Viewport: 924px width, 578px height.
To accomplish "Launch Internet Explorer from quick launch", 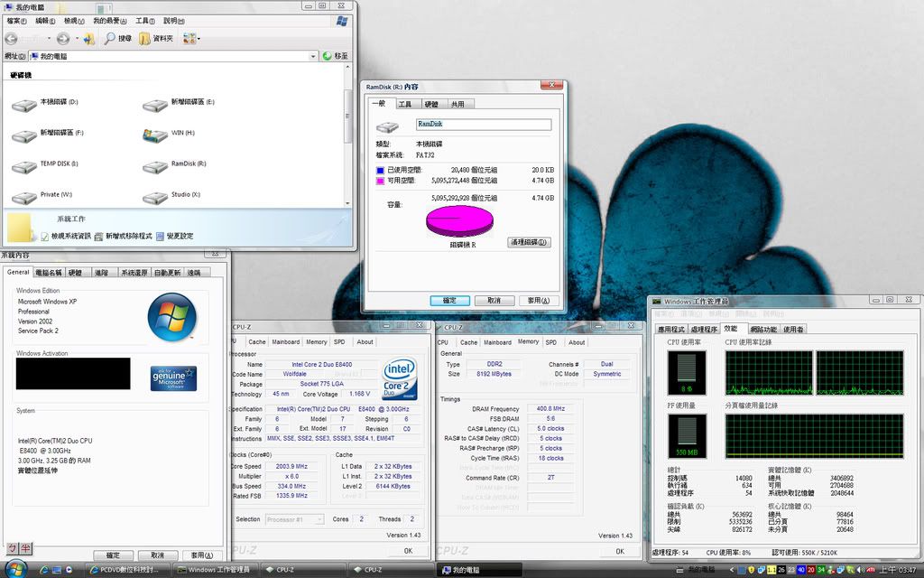I will 43,571.
